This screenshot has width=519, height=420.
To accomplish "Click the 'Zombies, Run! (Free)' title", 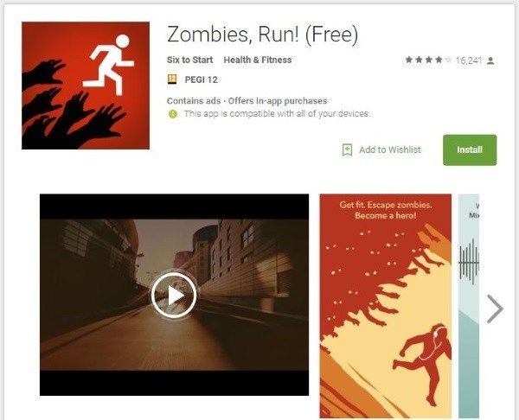I will [262, 35].
